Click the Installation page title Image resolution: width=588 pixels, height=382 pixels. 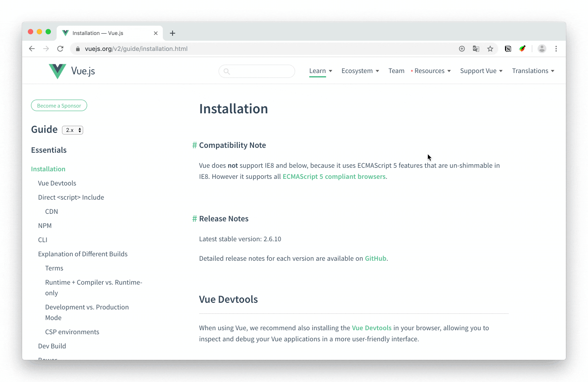tap(234, 109)
